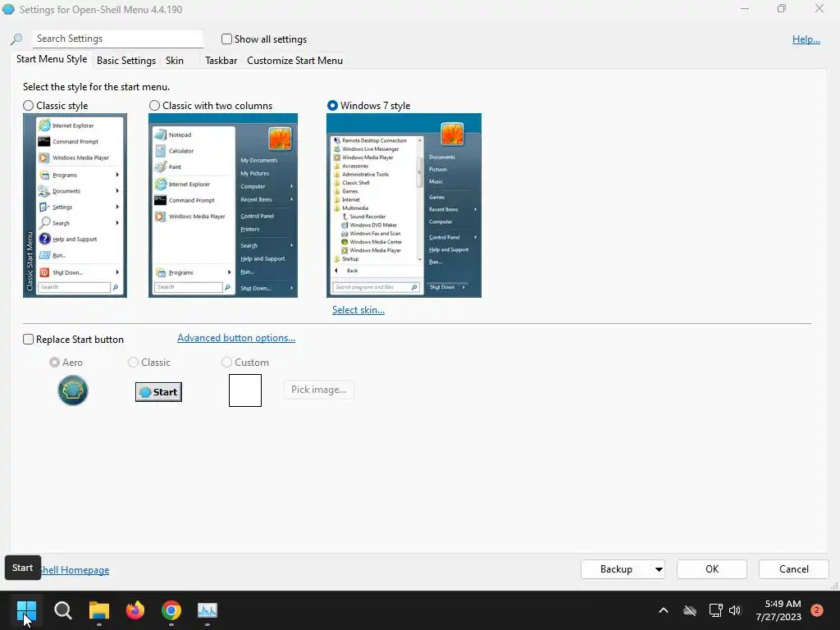
Task: Visit Open-Shell Homepage link
Action: pyautogui.click(x=75, y=570)
